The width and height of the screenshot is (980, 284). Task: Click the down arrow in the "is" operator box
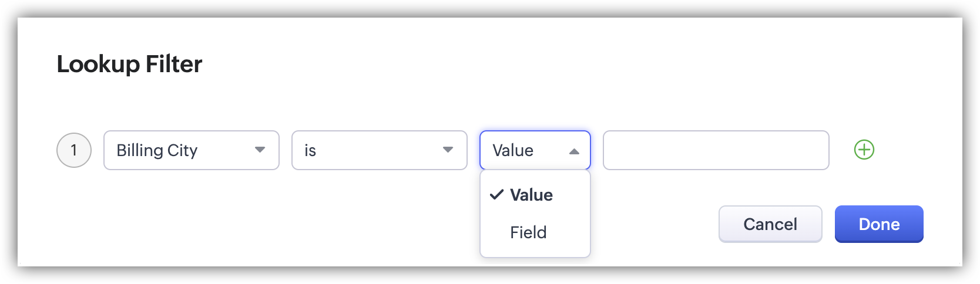click(x=448, y=150)
